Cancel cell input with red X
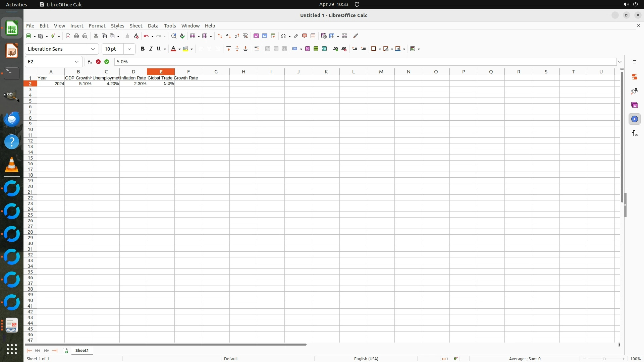The image size is (644, 362). tap(98, 62)
